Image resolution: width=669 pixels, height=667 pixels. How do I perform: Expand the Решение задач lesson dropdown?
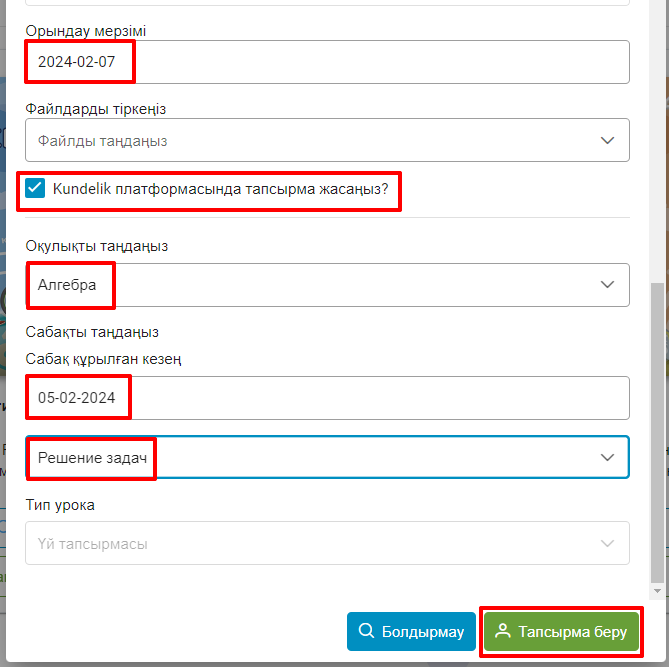point(327,457)
